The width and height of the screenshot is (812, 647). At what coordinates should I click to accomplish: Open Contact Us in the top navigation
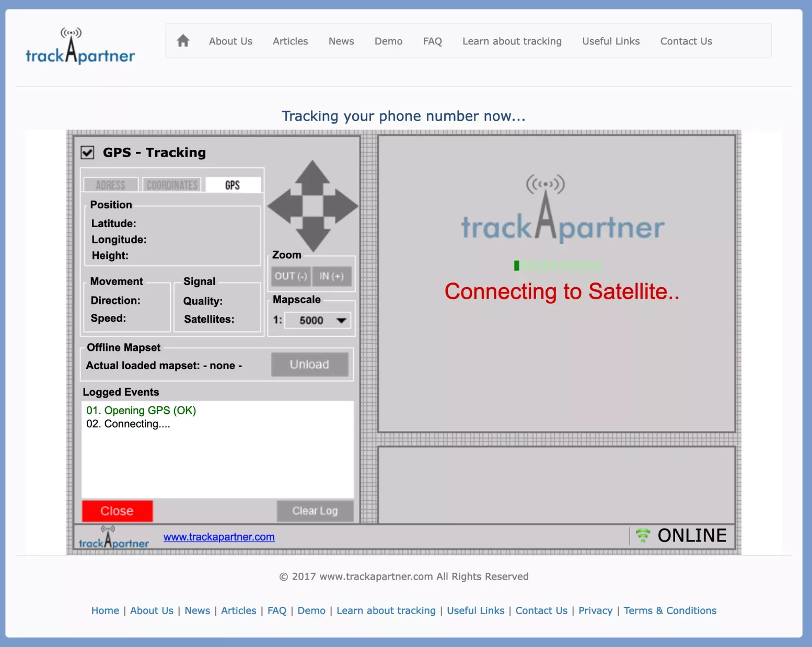[686, 41]
